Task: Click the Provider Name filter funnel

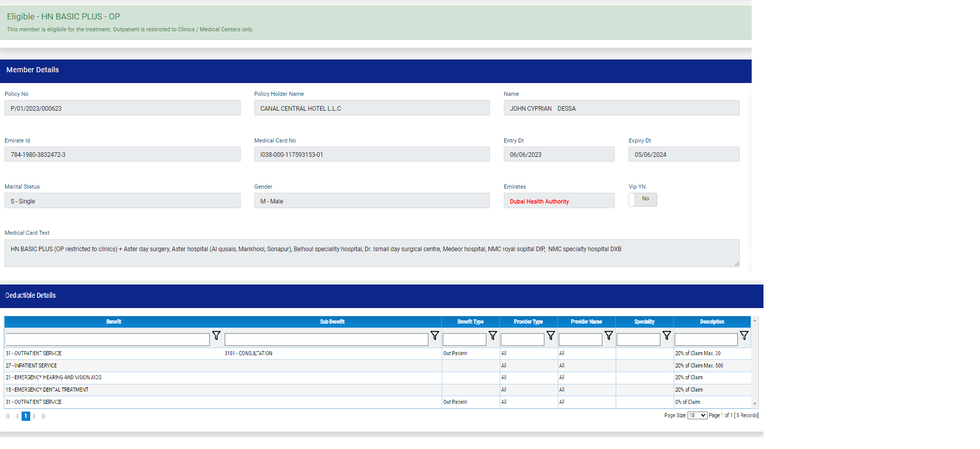Action: 609,336
